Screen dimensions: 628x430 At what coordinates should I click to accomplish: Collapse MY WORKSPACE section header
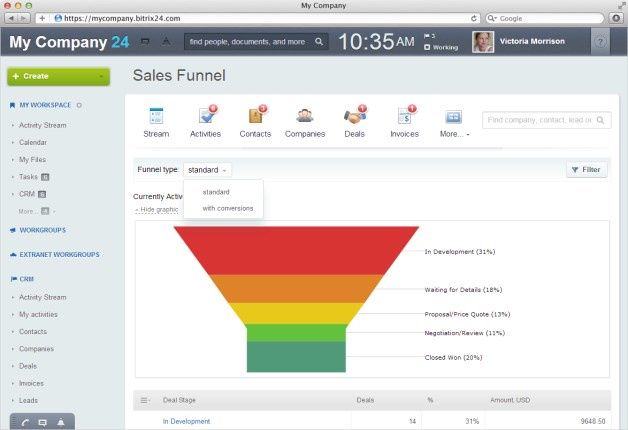pyautogui.click(x=45, y=105)
